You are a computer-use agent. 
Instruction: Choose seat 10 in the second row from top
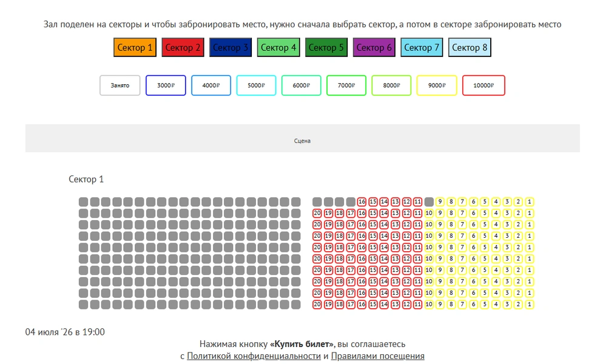429,213
